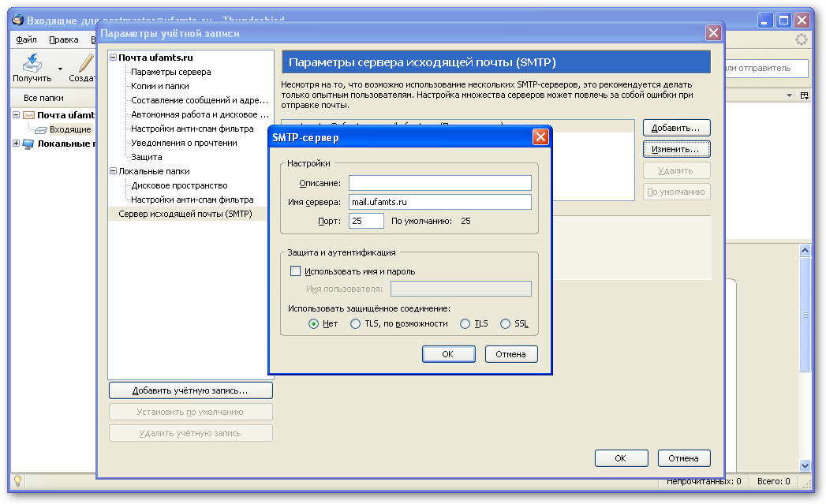
Task: Close the SMTP-сервер dialog with red X
Action: pos(540,137)
